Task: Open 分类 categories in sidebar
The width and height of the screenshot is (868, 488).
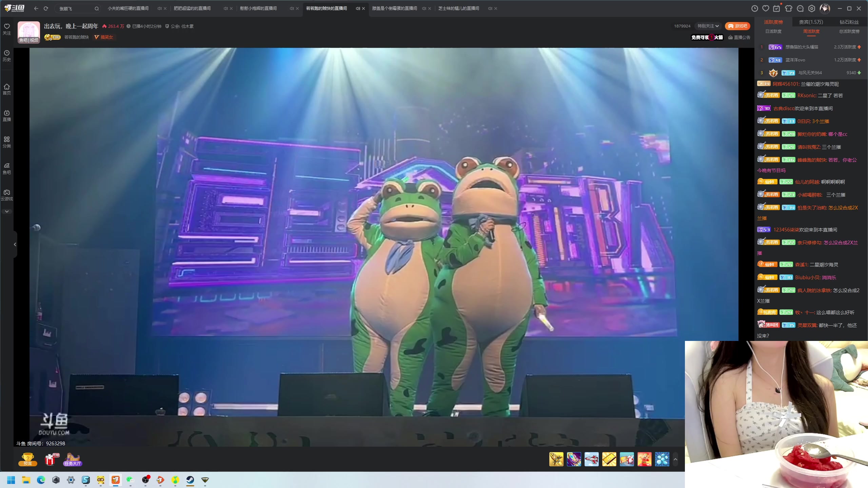Action: tap(7, 142)
